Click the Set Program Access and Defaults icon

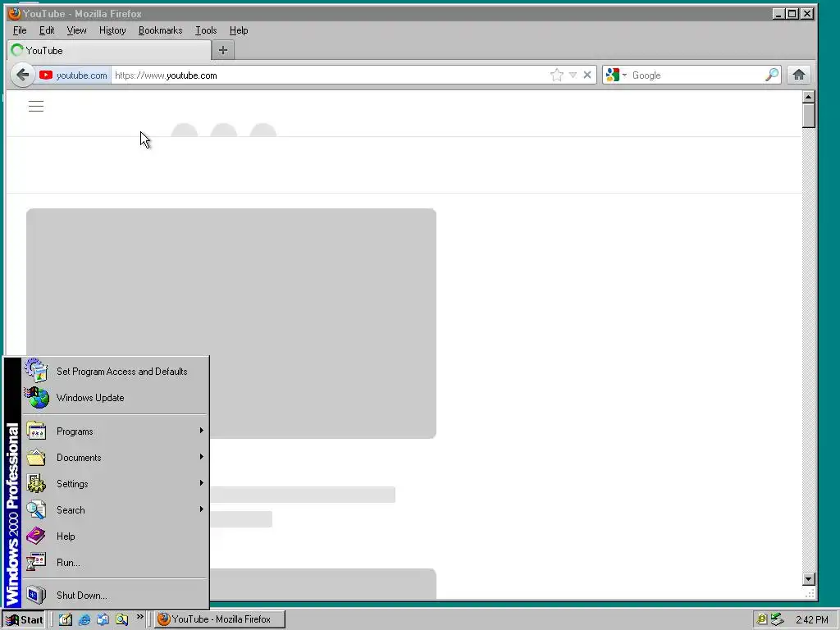click(x=36, y=371)
